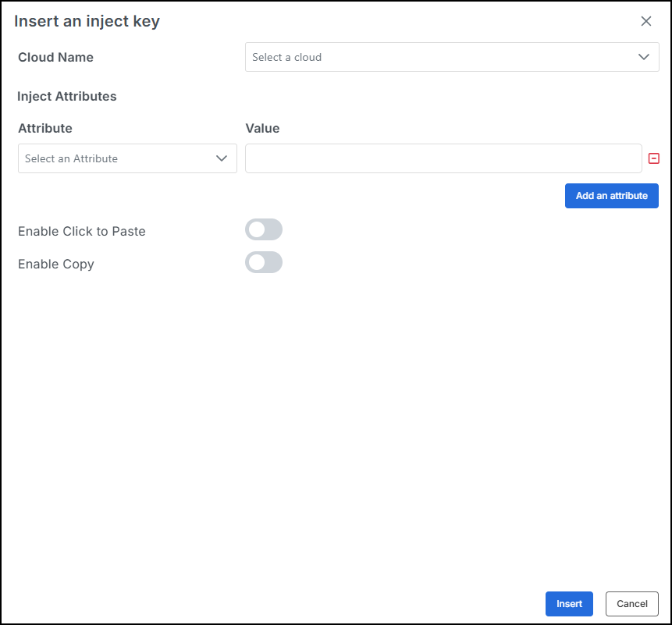
Task: Open the Select a cloud dropdown
Action: point(452,57)
